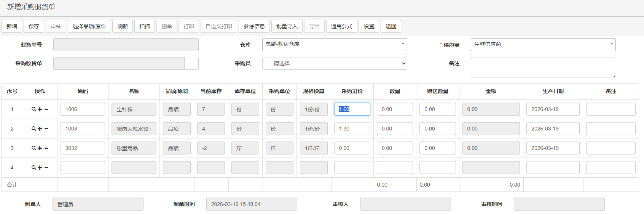Click the minus icon in row 4
This screenshot has width=644, height=214.
(x=46, y=168)
